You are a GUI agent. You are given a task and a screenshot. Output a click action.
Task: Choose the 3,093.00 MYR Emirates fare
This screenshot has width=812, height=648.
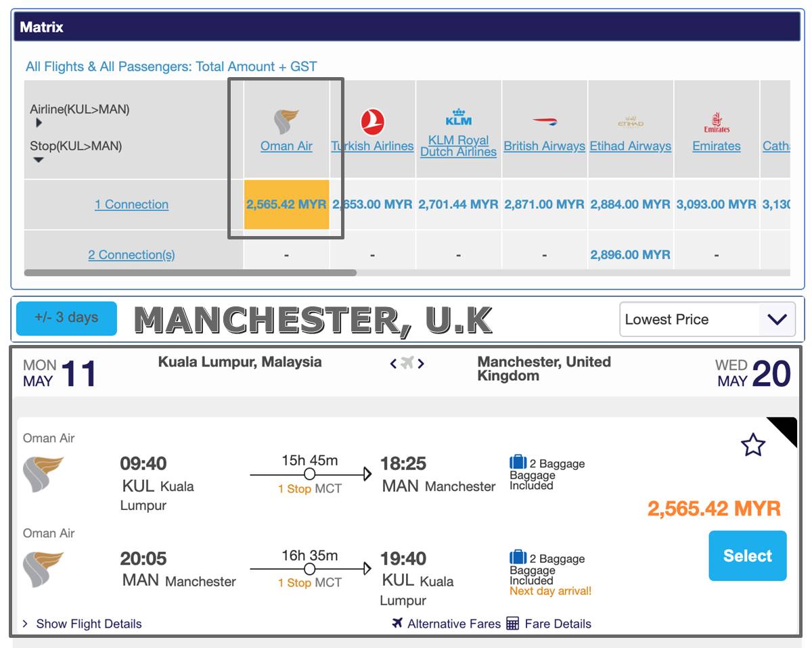pyautogui.click(x=716, y=204)
